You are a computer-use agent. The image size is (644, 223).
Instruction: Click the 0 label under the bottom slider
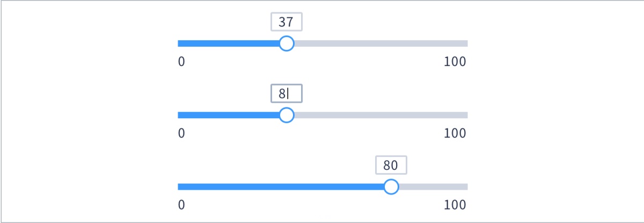[x=181, y=205]
